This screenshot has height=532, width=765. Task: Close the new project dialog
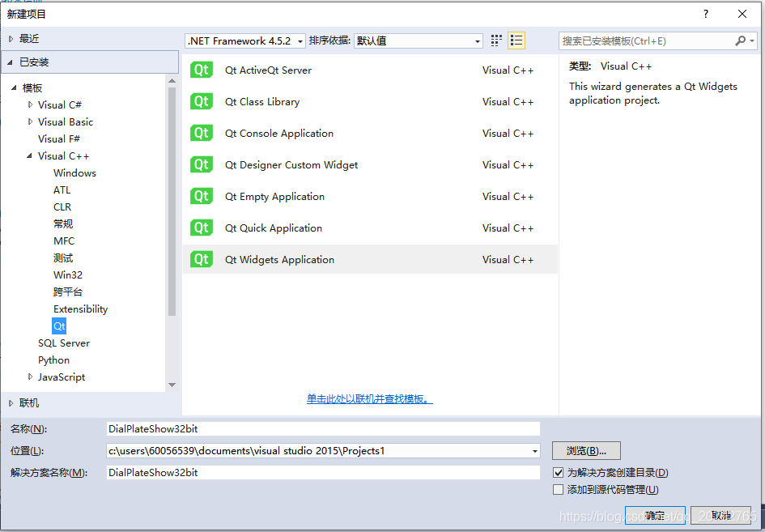coord(742,14)
